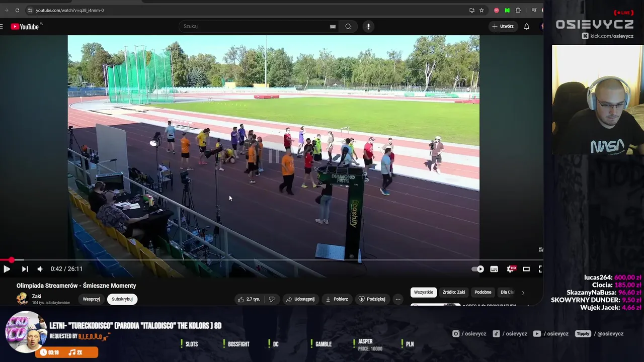Click the streamer webcam feed
The height and width of the screenshot is (362, 644).
point(598,100)
